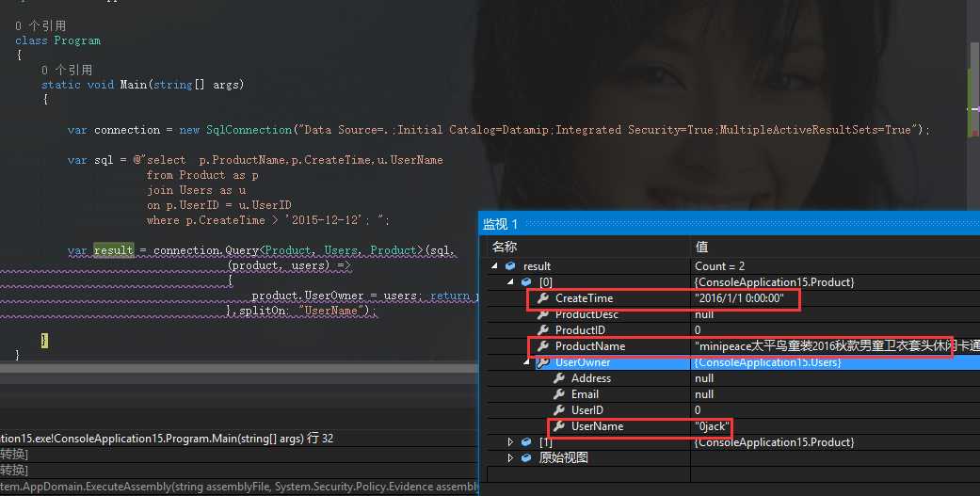980x496 pixels.
Task: Click the wrench icon beside ProductName
Action: pos(542,346)
